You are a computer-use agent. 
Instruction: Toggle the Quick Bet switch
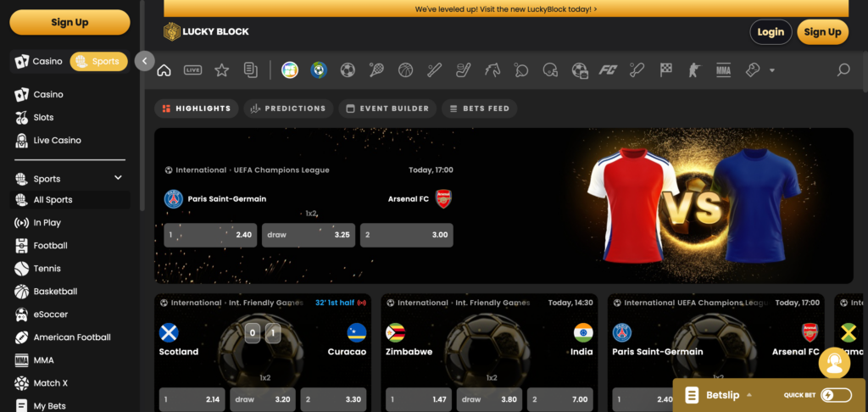click(836, 395)
